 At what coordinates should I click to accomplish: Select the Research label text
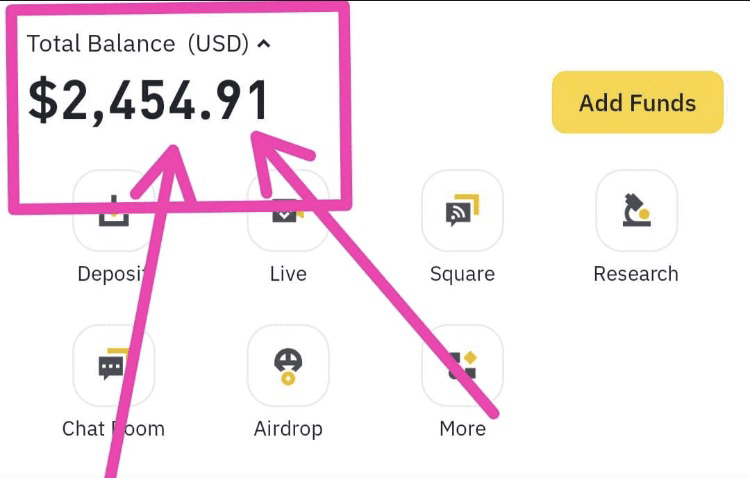pos(636,274)
